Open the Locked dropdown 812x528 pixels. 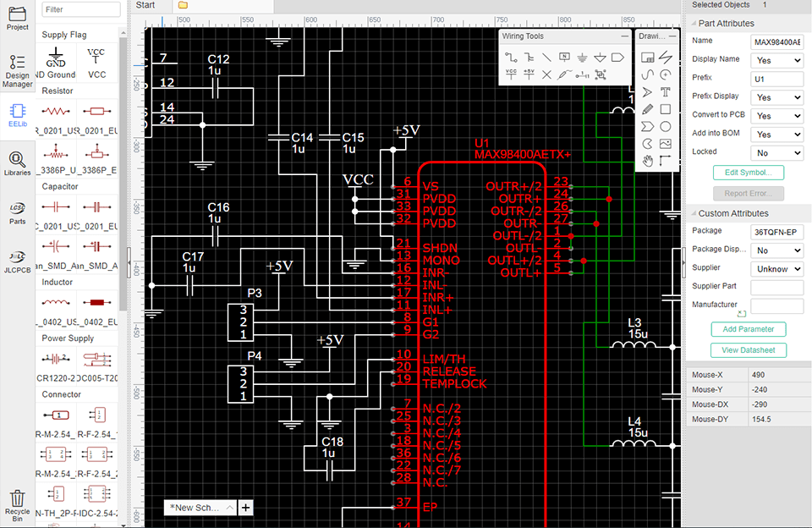point(776,153)
